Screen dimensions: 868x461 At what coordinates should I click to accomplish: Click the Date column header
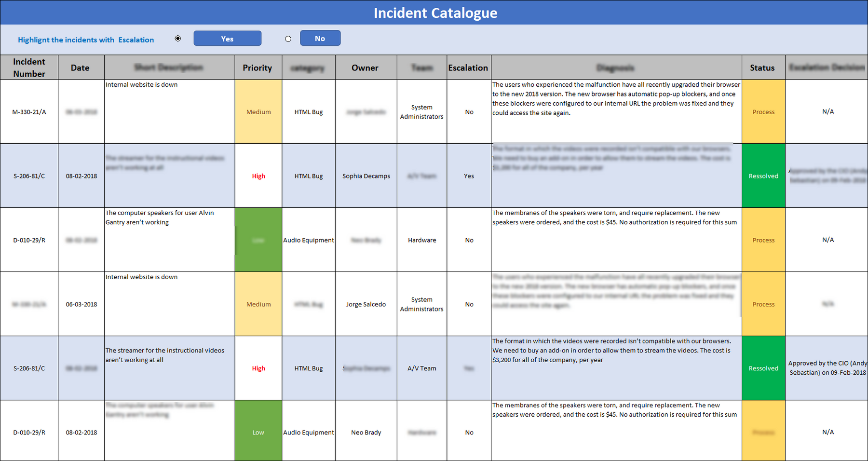coord(81,68)
